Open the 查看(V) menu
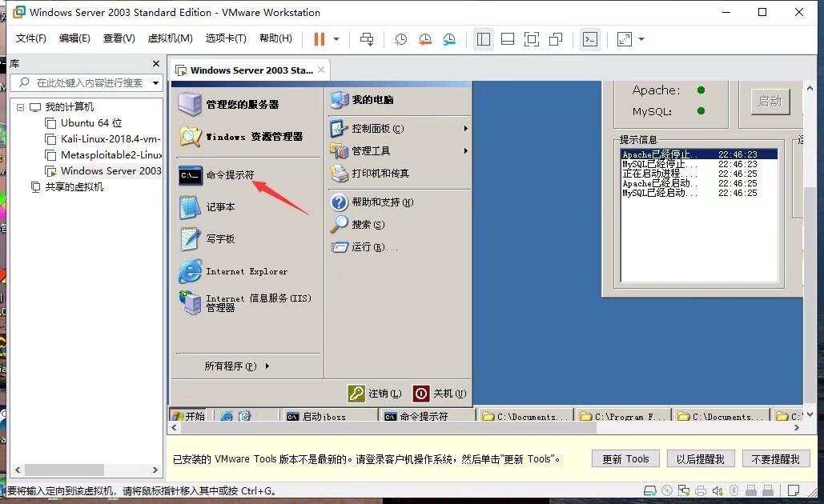824x504 pixels. coord(119,38)
